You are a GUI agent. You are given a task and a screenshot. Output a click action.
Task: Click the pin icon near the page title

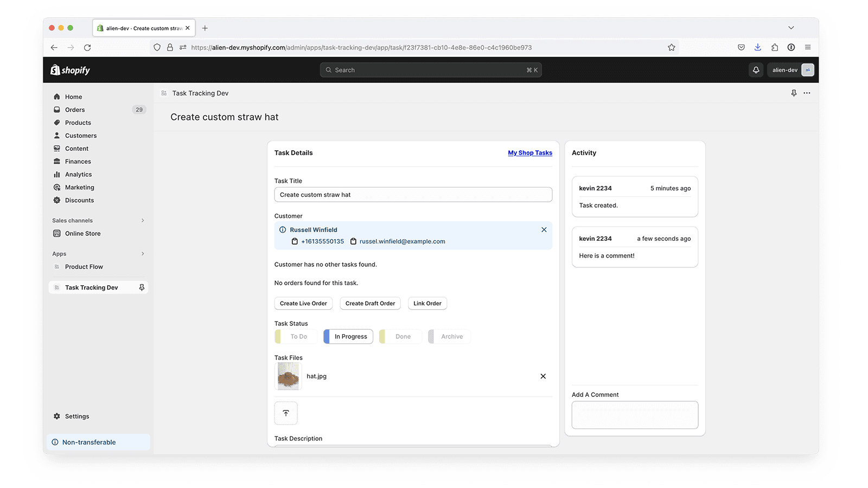pos(794,93)
